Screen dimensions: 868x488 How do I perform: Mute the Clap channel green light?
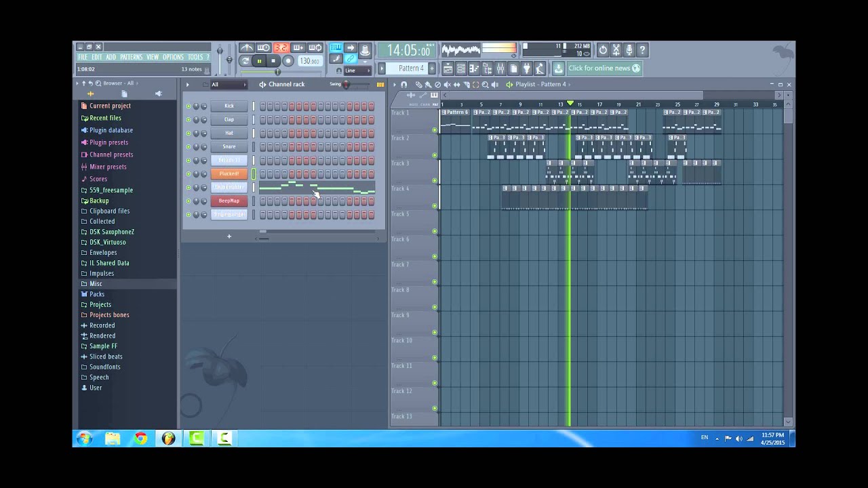189,120
